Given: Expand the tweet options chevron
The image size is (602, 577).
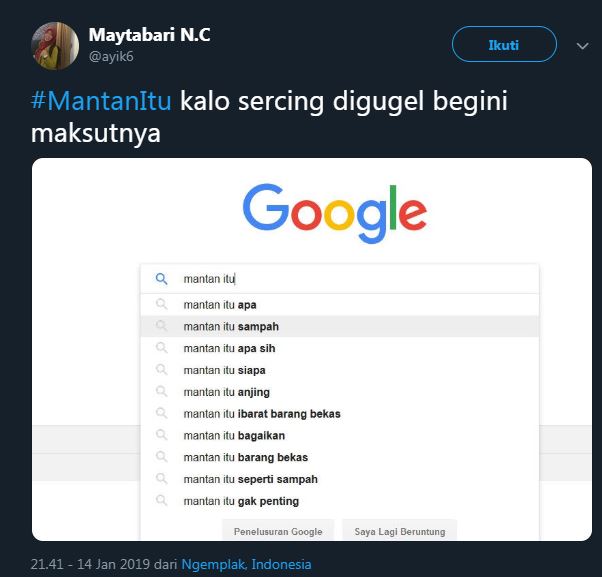Looking at the screenshot, I should 583,46.
